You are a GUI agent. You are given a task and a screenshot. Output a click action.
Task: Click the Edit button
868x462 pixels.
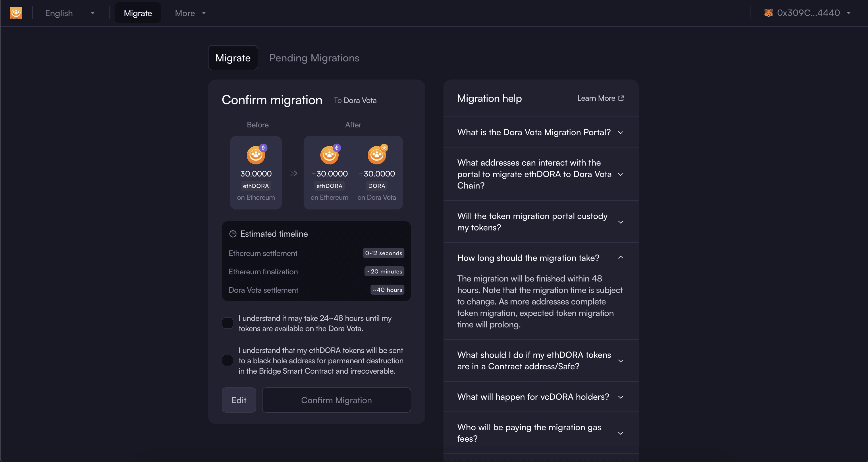click(239, 400)
